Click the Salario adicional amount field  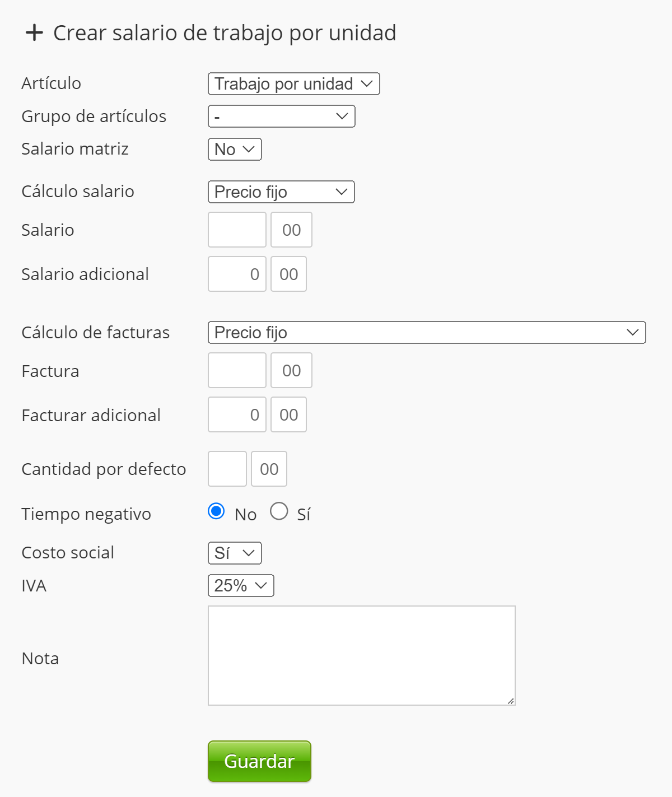[237, 274]
